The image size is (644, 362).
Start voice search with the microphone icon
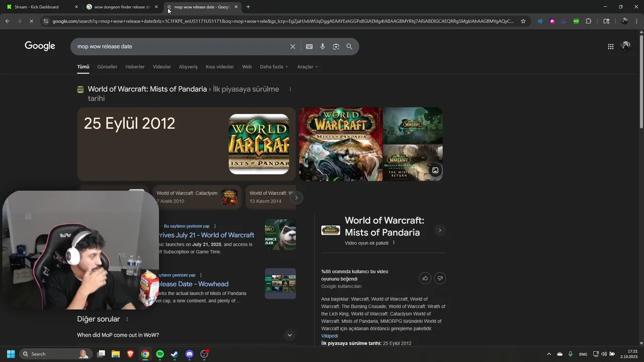click(x=323, y=46)
